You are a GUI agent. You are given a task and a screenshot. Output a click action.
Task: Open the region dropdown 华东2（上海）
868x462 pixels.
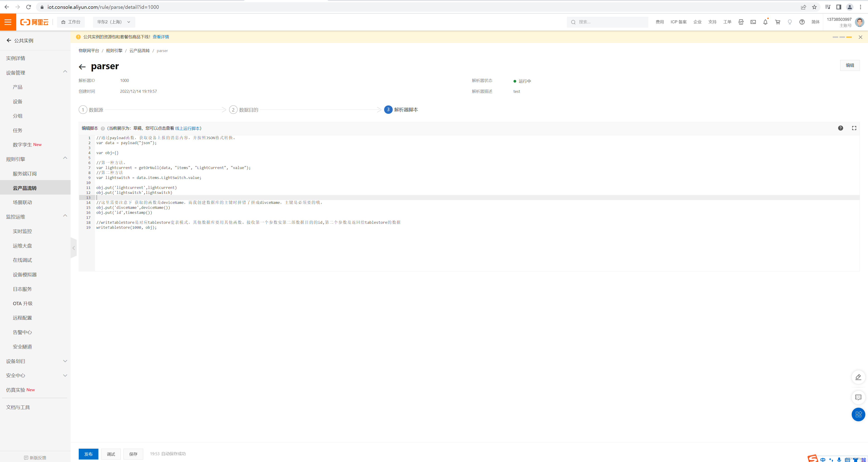click(114, 22)
